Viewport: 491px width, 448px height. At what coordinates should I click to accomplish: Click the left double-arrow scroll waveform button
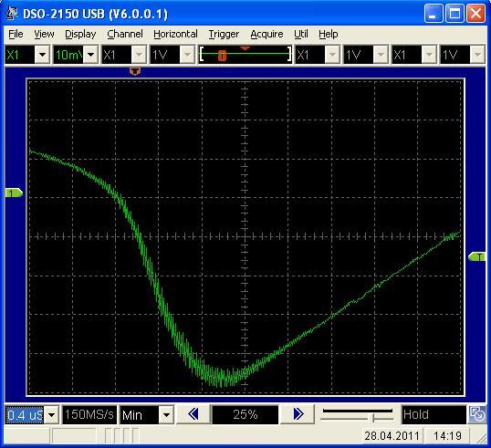point(193,414)
